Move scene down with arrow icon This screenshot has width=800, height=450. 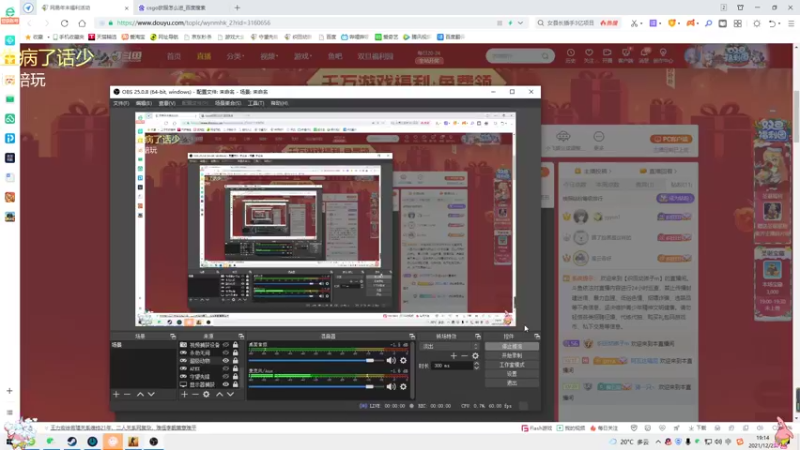tap(151, 394)
